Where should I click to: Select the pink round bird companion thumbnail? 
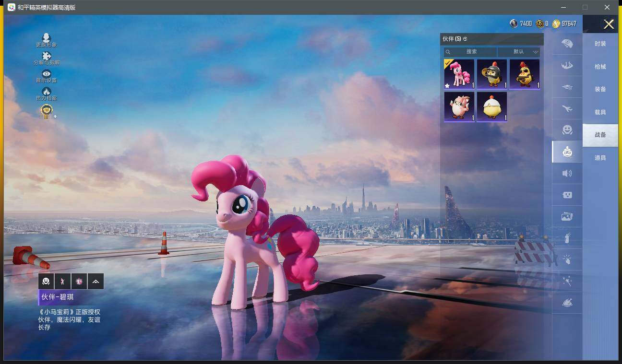tap(459, 106)
